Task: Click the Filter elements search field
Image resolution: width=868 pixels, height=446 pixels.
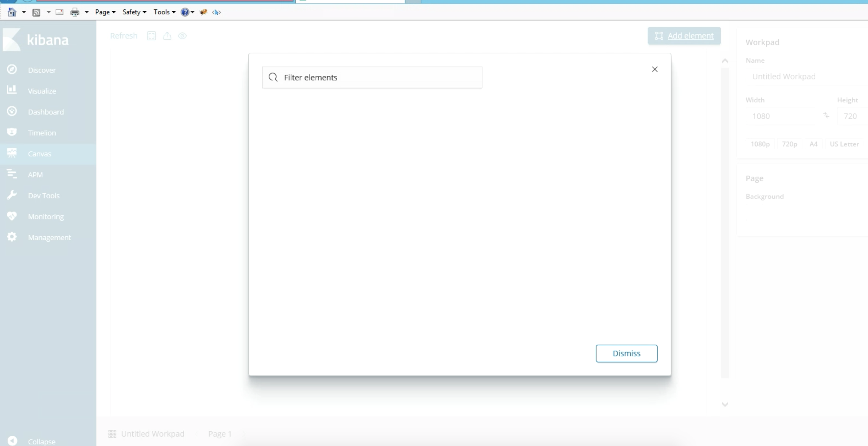Action: click(x=372, y=77)
